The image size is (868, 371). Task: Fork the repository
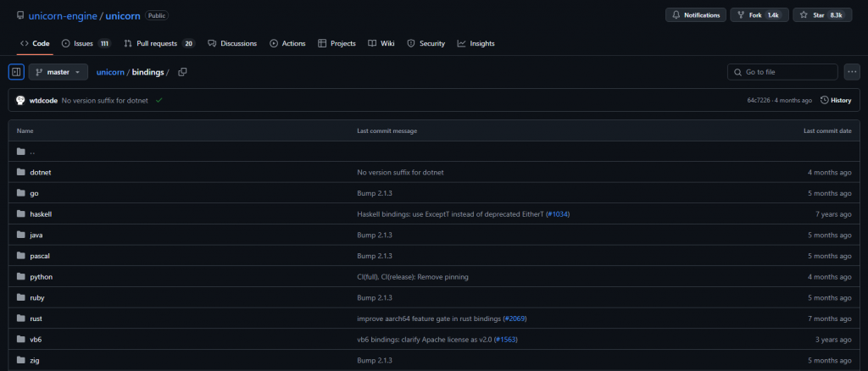760,15
